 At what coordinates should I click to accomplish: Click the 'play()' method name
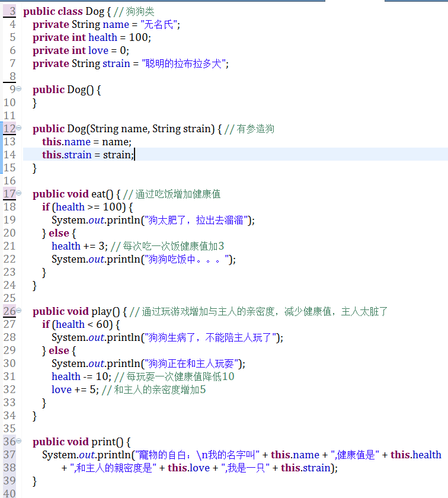(x=105, y=312)
